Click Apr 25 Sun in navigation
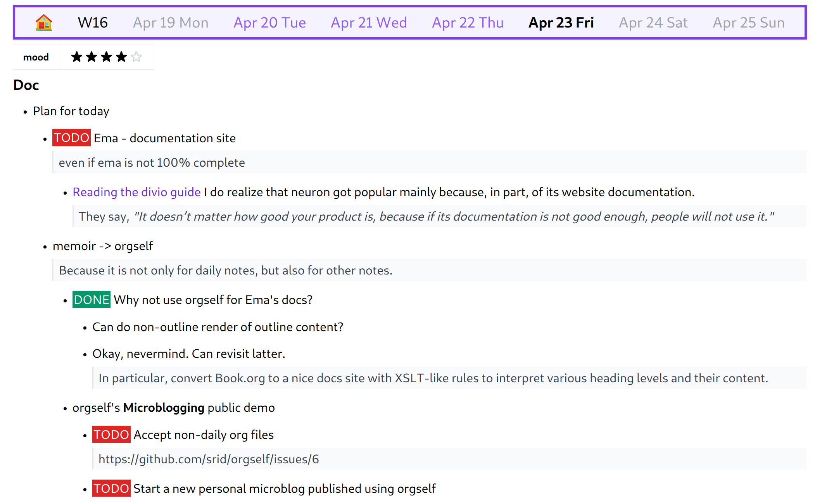The image size is (815, 504). [x=748, y=22]
